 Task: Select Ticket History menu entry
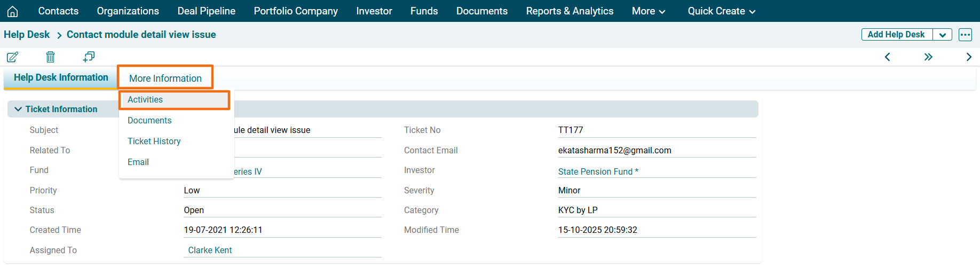(x=154, y=142)
